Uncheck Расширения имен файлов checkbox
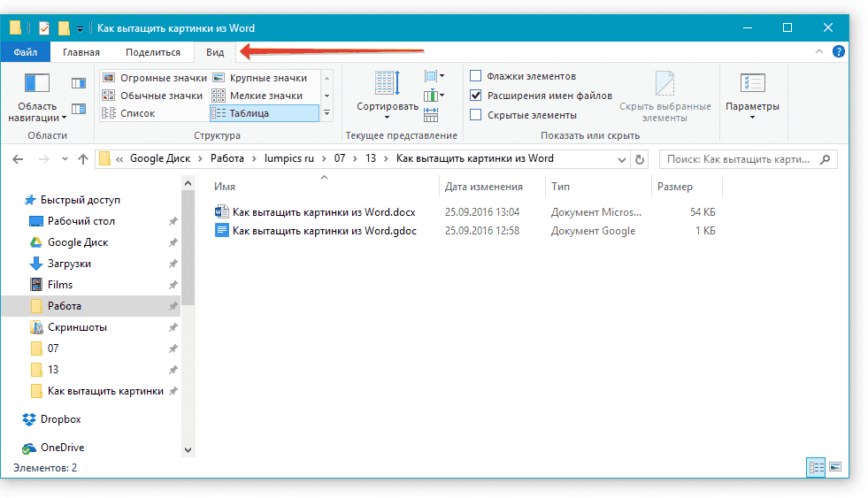 (x=476, y=96)
